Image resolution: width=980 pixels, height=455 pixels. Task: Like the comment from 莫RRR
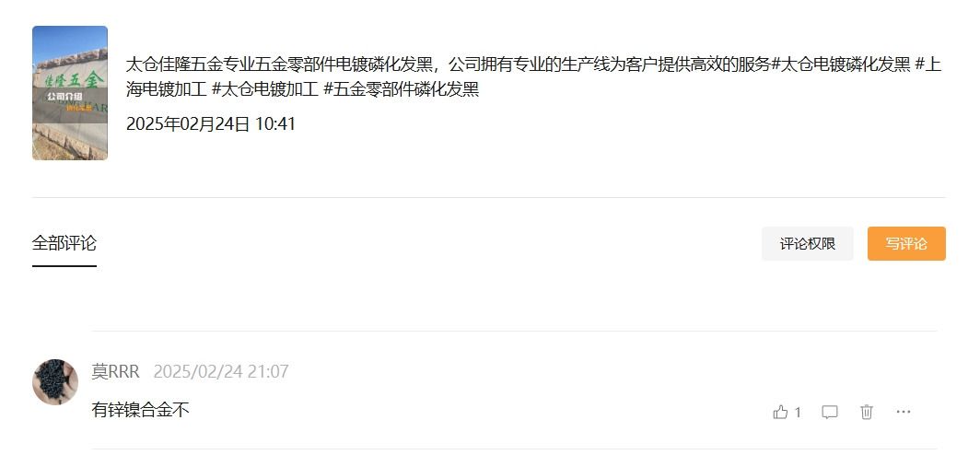point(780,412)
